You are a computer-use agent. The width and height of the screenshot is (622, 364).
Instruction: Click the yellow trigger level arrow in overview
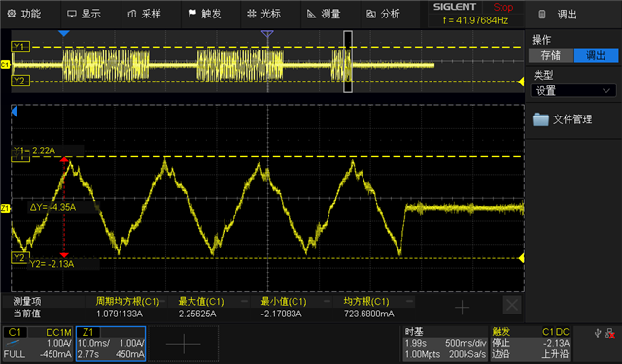pos(521,82)
